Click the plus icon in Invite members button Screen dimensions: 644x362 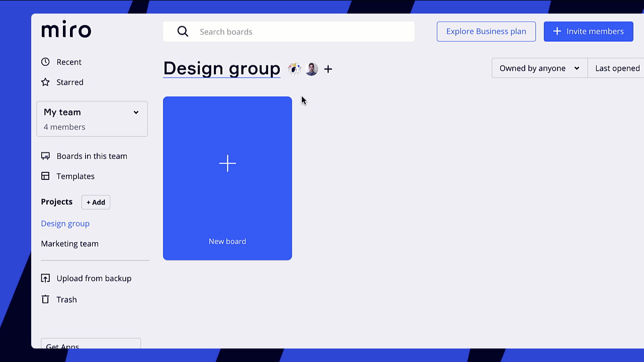pyautogui.click(x=557, y=31)
